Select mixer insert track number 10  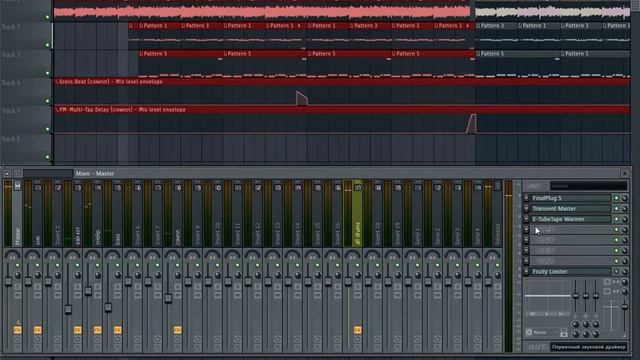pyautogui.click(x=218, y=214)
